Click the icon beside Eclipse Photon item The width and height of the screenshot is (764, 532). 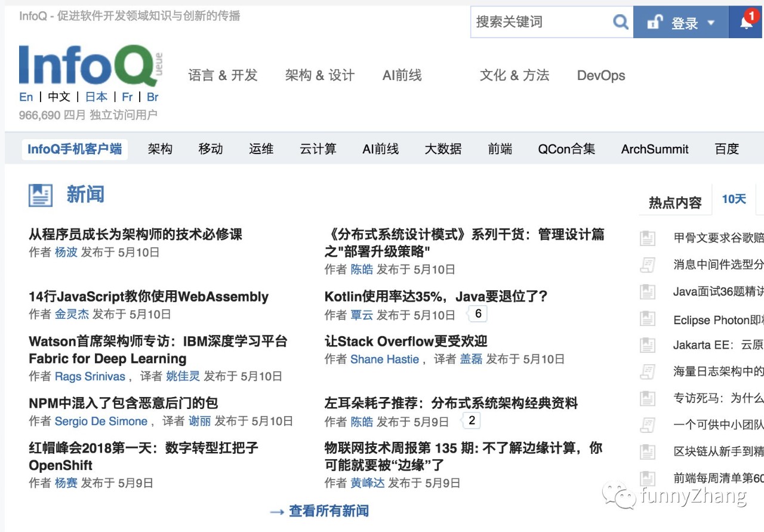648,319
